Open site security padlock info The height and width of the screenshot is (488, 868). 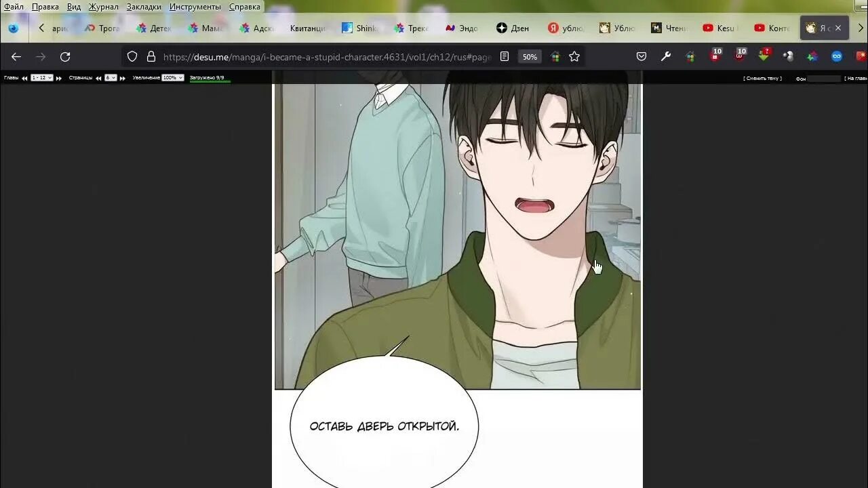(x=151, y=57)
